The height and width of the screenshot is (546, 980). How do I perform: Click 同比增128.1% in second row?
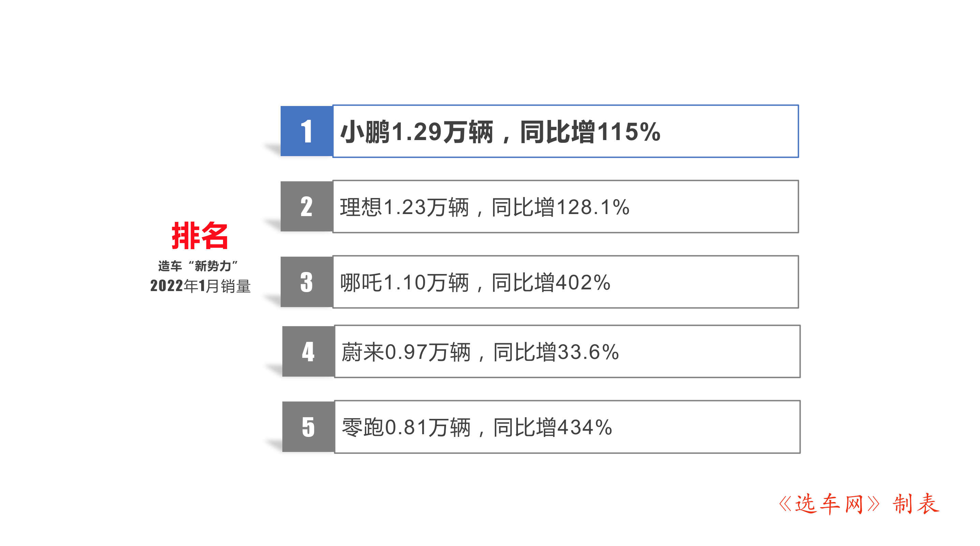tap(560, 208)
